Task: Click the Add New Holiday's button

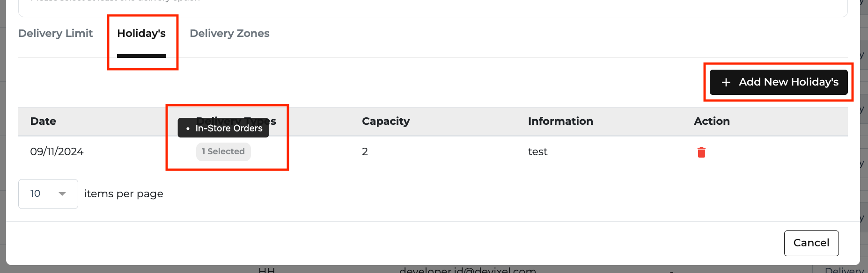Action: [x=779, y=82]
